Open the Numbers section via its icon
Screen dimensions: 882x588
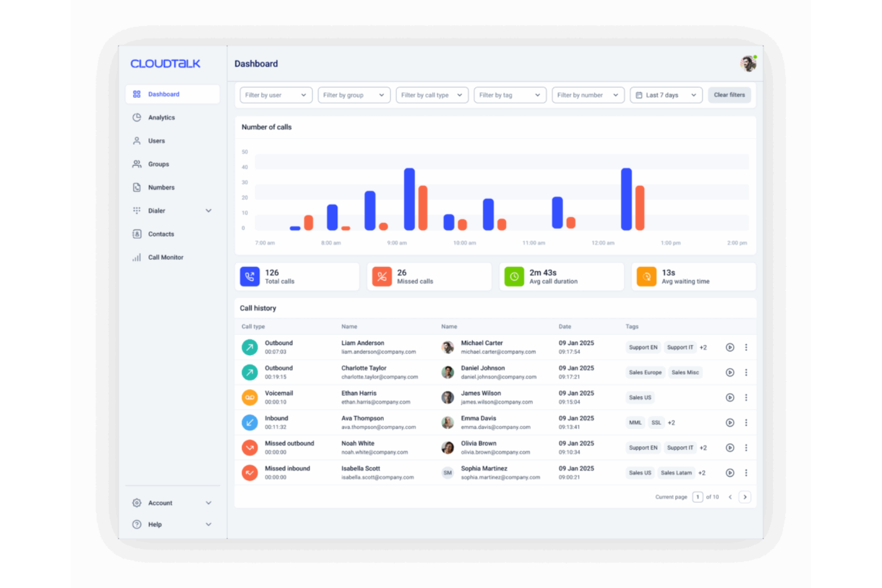tap(136, 187)
